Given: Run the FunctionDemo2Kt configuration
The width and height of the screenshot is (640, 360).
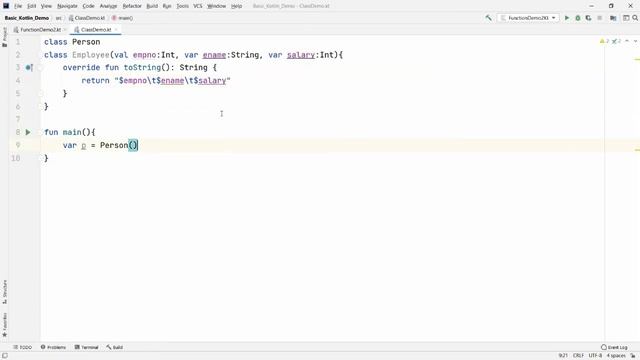Looking at the screenshot, I should coord(567,18).
